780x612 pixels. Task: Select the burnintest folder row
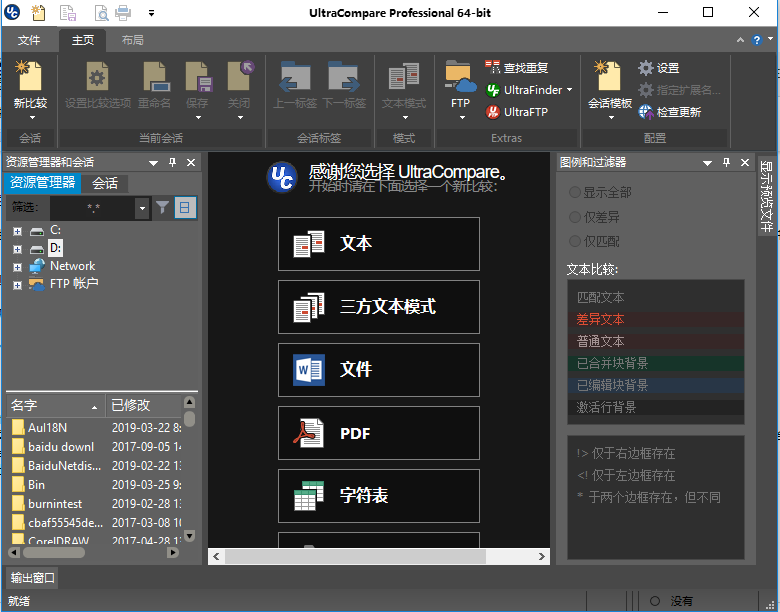coord(95,504)
